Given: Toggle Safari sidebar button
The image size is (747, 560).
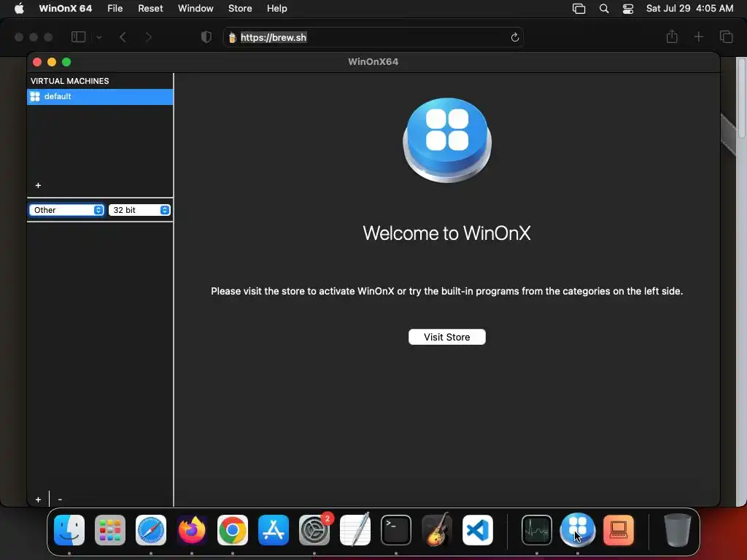Looking at the screenshot, I should coord(78,37).
